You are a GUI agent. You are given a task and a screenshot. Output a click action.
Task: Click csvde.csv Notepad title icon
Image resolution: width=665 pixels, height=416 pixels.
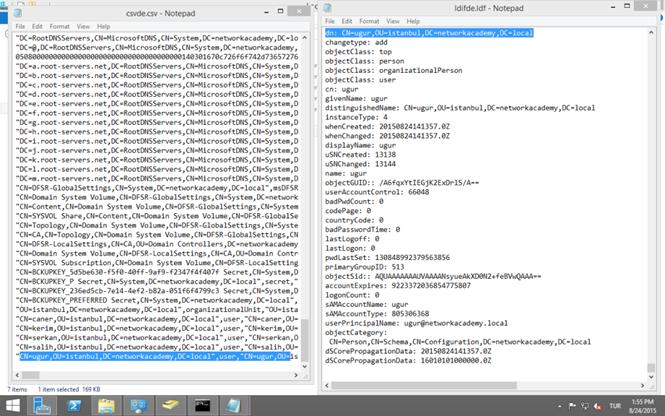coord(18,13)
